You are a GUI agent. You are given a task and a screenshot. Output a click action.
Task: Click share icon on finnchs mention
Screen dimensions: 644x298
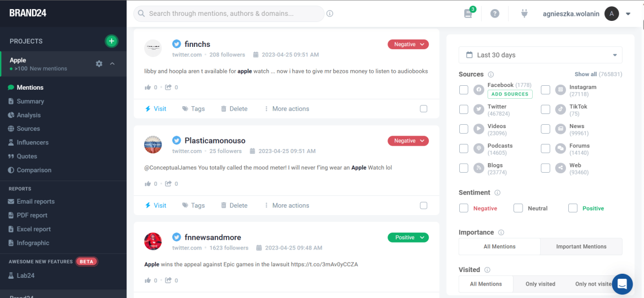click(168, 87)
